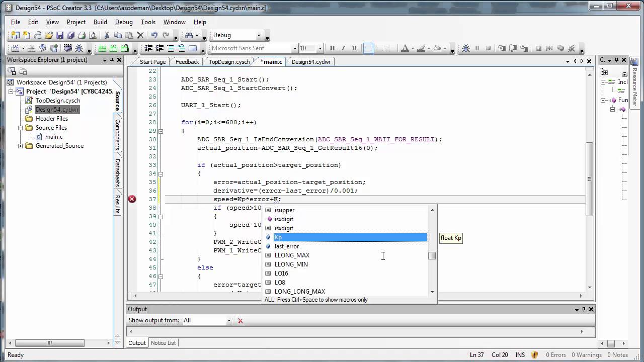Screen dimensions: 644x362
Task: Open the Microsoft Sans Serif font dropdown
Action: point(295,48)
